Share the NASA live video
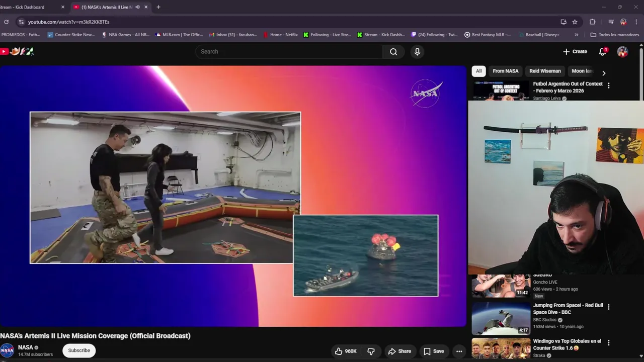This screenshot has width=644, height=362. coord(399,351)
